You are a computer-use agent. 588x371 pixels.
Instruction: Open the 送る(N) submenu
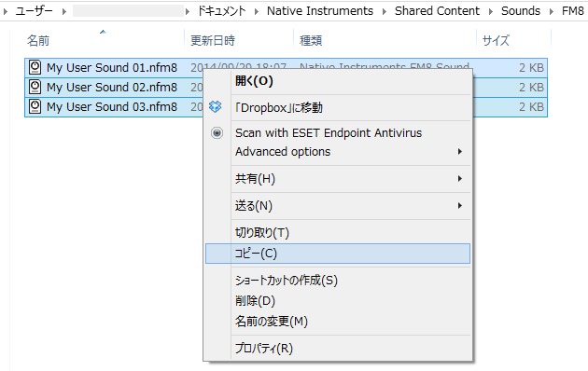[x=338, y=206]
